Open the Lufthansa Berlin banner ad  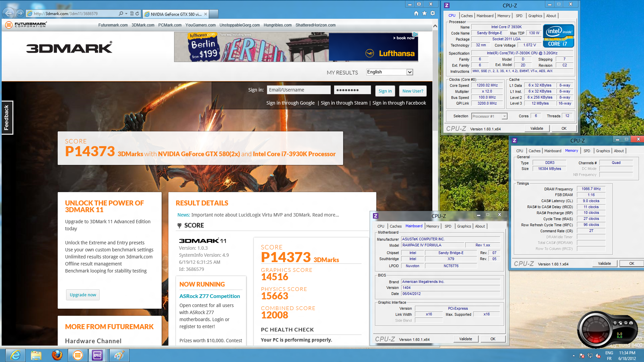(x=296, y=47)
